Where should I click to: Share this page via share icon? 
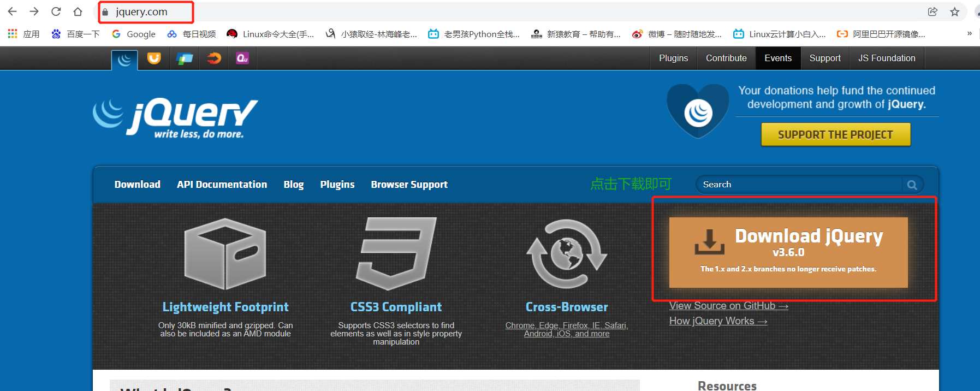point(933,11)
